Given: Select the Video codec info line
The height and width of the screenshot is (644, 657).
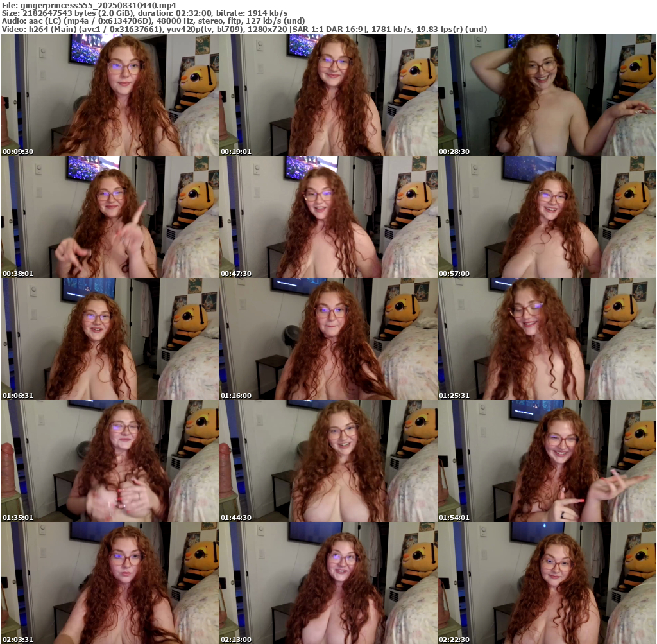Looking at the screenshot, I should (x=244, y=30).
